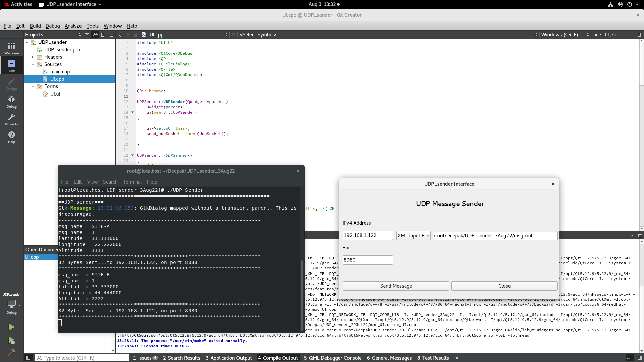Run the project with the green play icon
Viewport: 644px width, 362px height.
[11, 327]
